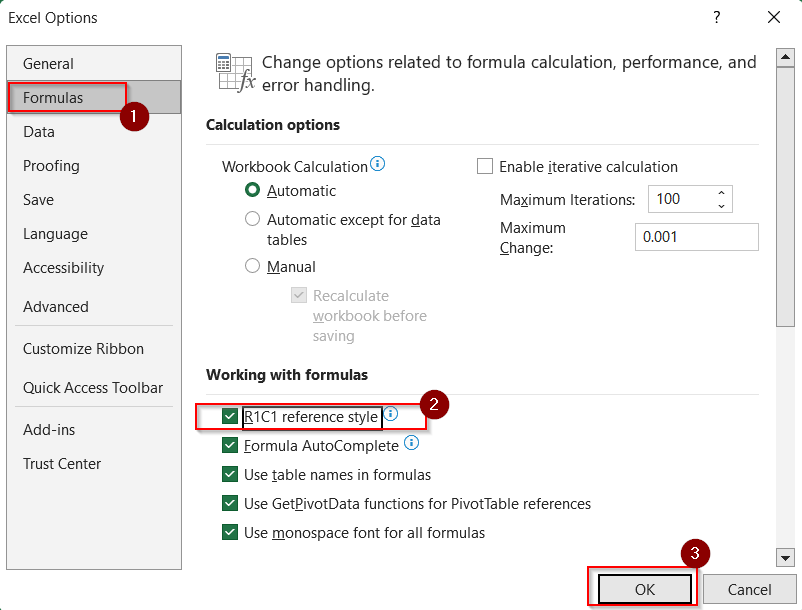Select Automatic except for data tables
Screen dimensions: 802x610
(252, 219)
